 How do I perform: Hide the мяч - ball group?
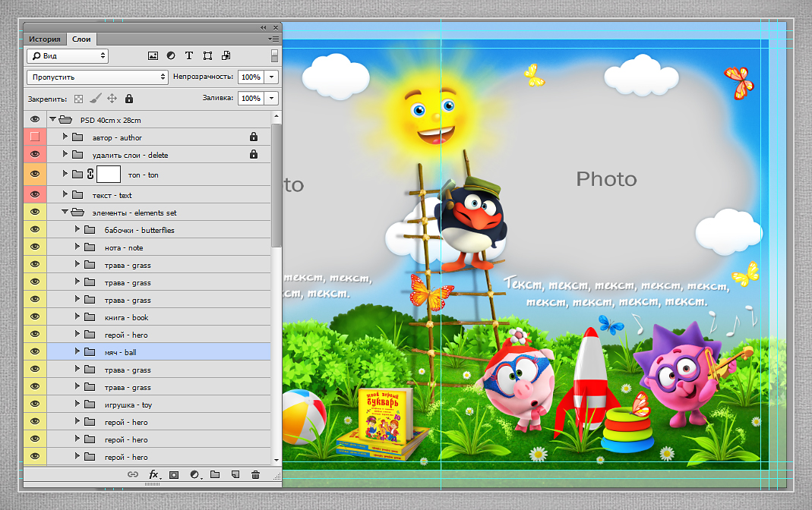[35, 351]
